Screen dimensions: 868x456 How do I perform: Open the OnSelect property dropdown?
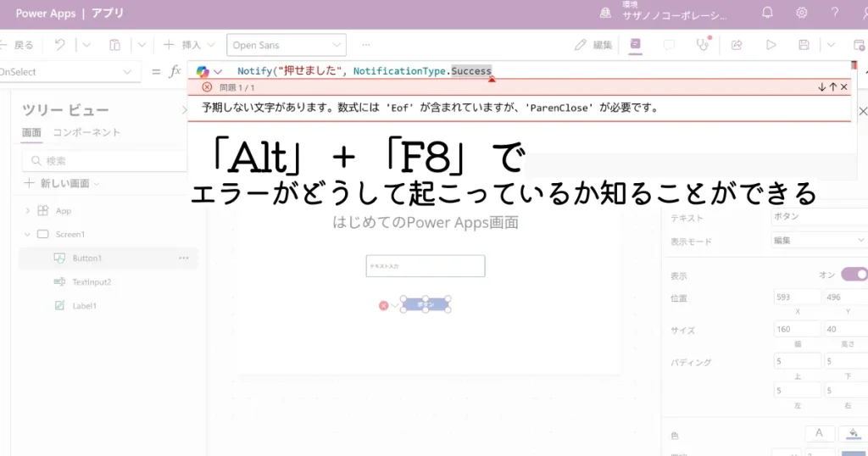(x=68, y=72)
